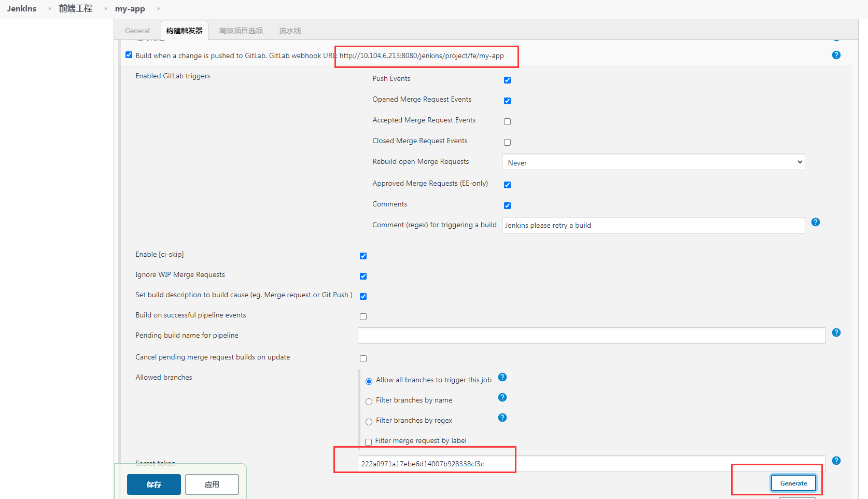Click the 保存 save button
The image size is (868, 499).
coord(153,484)
